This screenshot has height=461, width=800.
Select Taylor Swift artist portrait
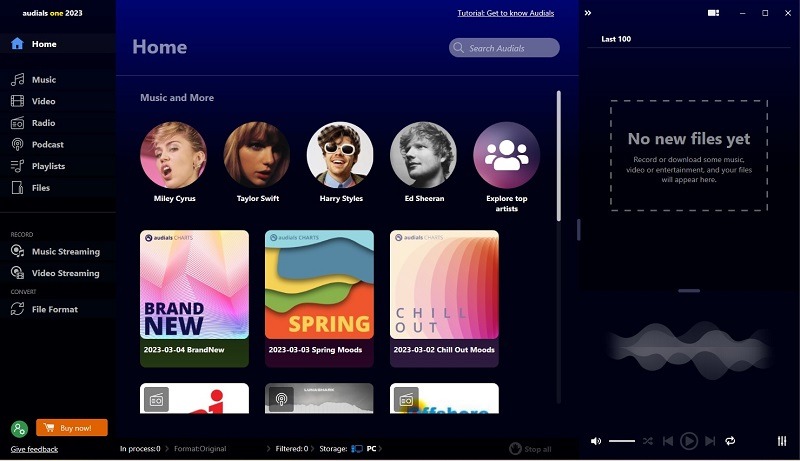257,155
